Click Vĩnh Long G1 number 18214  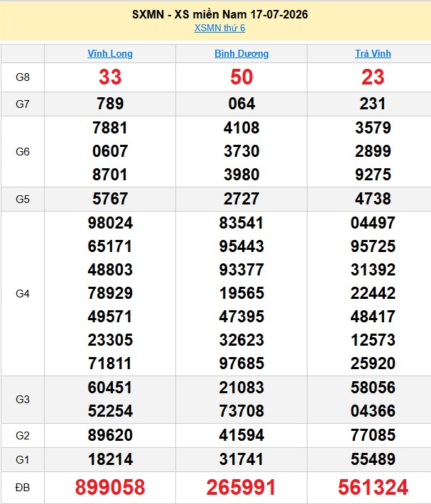pos(110,459)
